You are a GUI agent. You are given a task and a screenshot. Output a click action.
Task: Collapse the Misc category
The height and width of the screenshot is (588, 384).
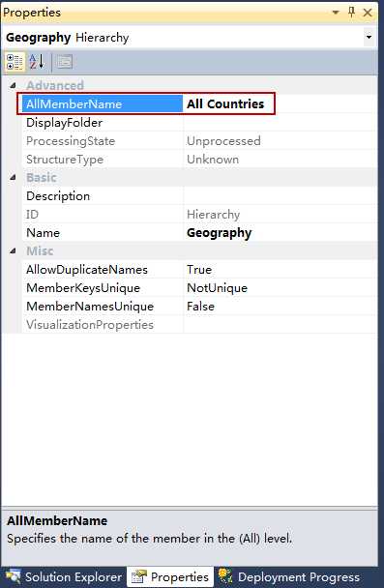click(13, 250)
